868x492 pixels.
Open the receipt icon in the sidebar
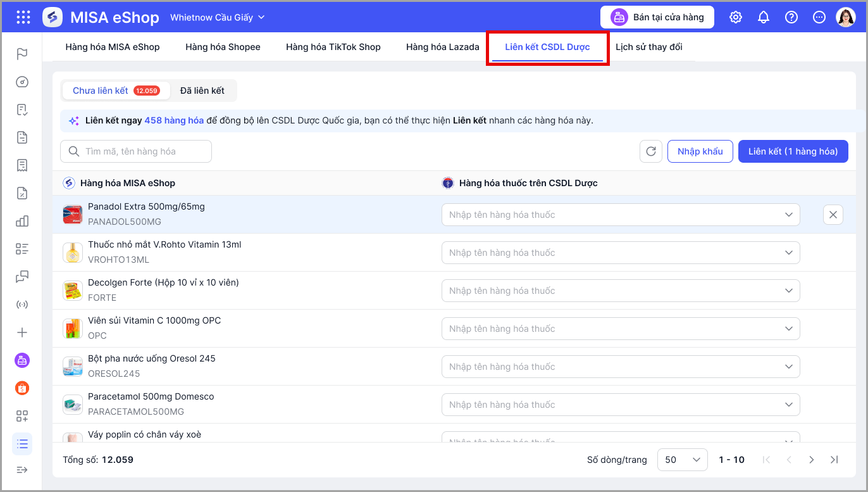click(22, 165)
